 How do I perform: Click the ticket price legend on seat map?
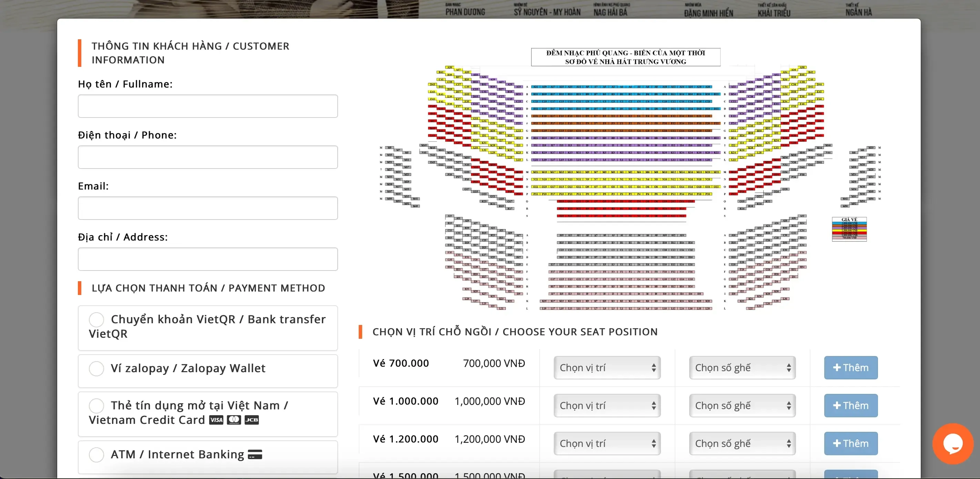tap(849, 229)
